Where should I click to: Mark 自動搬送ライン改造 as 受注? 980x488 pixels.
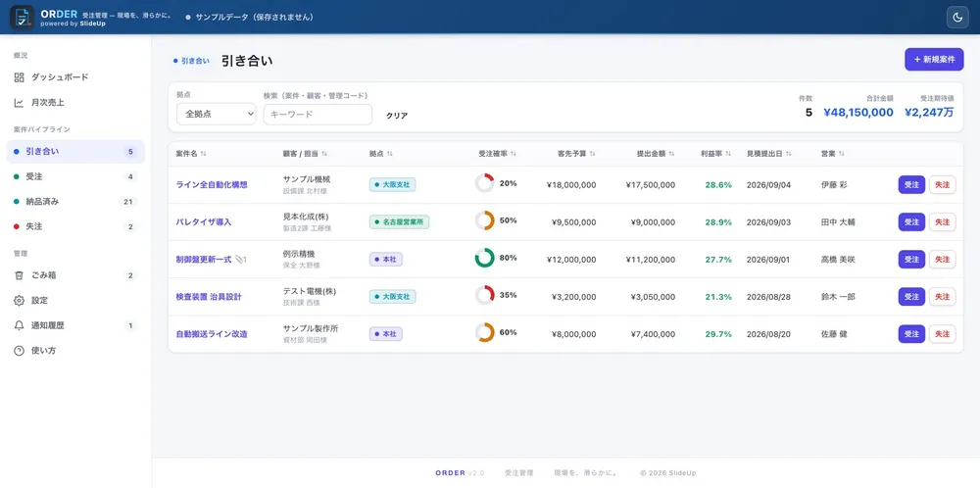[x=911, y=334]
